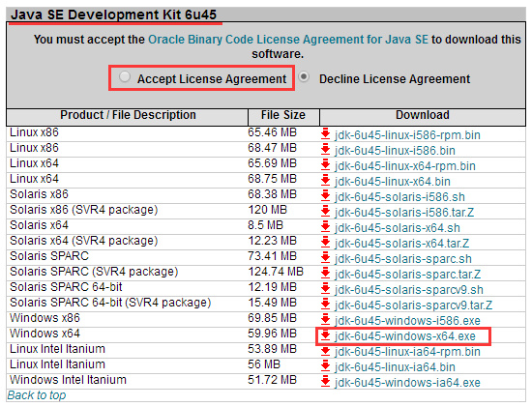Click download arrow icon for solaris-i586.tar.Z

click(325, 211)
